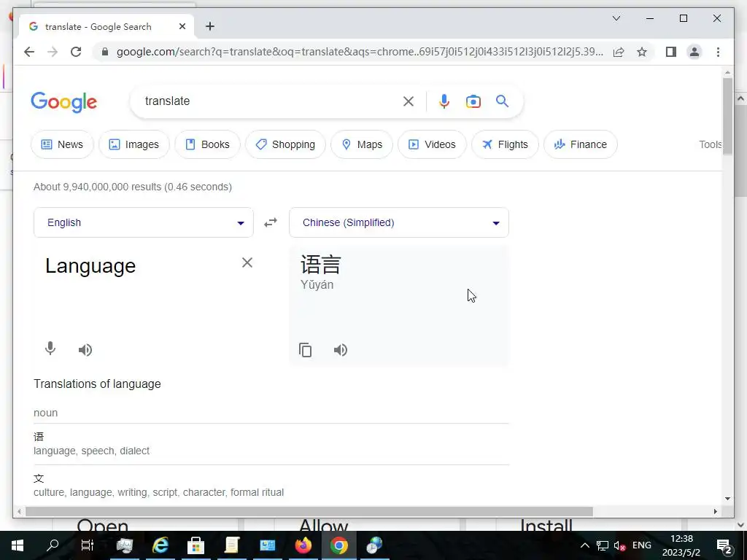The height and width of the screenshot is (560, 747).
Task: Filter results by Maps
Action: point(362,144)
